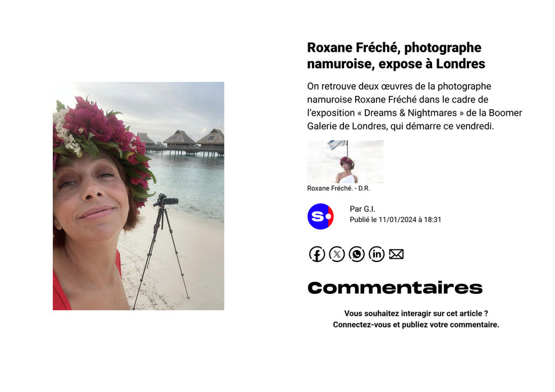
Task: Open the small Roxane Fréché thumbnail image
Action: pyautogui.click(x=345, y=162)
